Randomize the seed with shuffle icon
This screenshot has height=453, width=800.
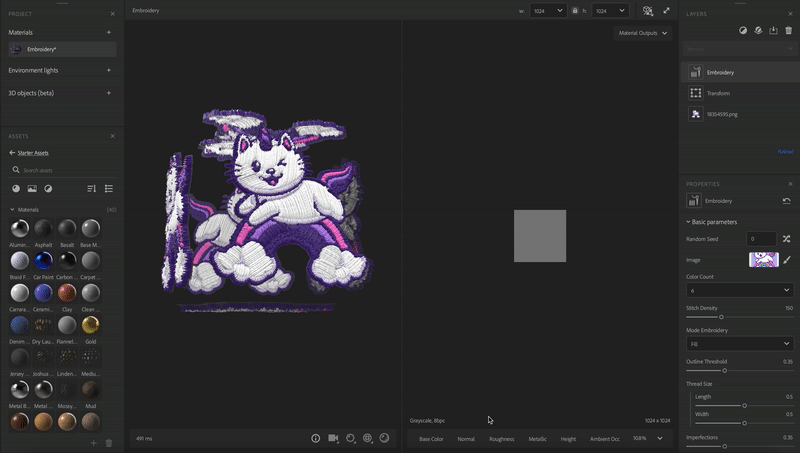tap(786, 239)
